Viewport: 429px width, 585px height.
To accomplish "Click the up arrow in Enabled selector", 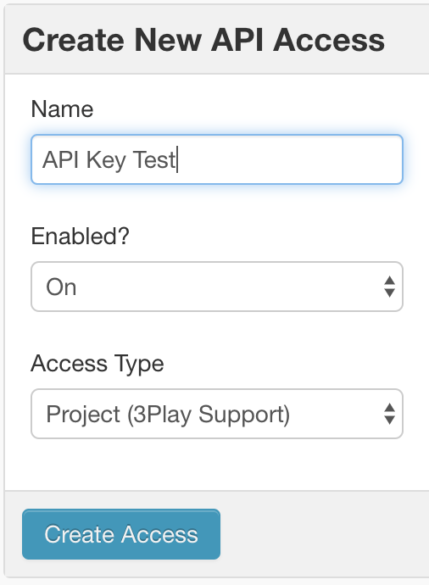I will (x=389, y=281).
